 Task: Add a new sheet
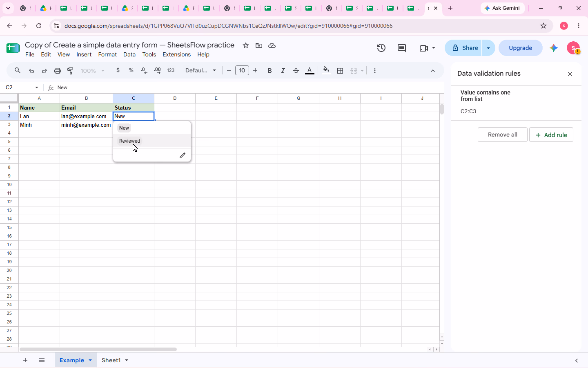coord(25,360)
